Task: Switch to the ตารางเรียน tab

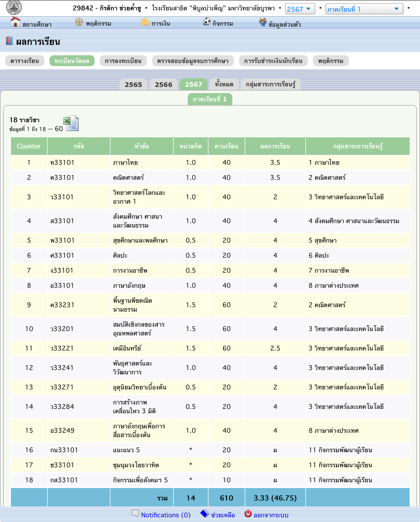Action: (25, 61)
